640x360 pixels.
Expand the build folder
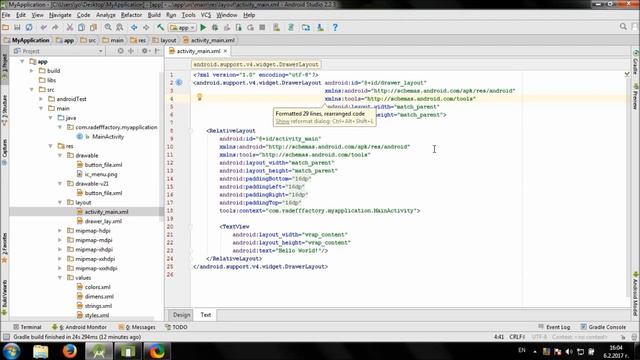click(31, 71)
